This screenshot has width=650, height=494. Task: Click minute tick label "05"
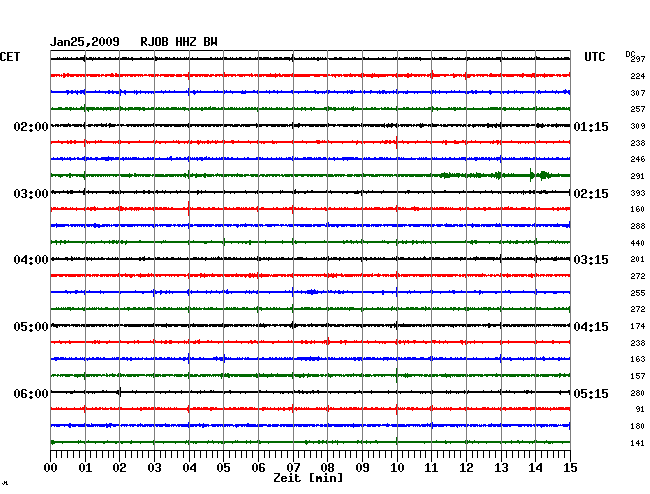pyautogui.click(x=223, y=468)
